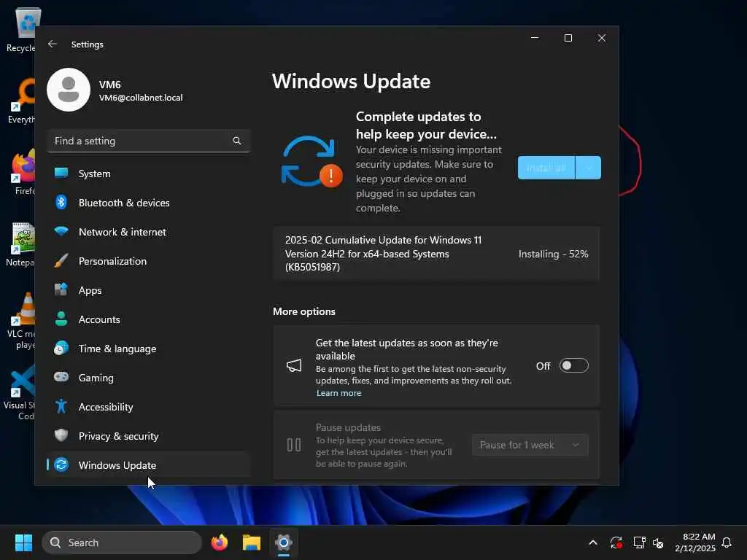Open Accessibility settings

point(149,407)
